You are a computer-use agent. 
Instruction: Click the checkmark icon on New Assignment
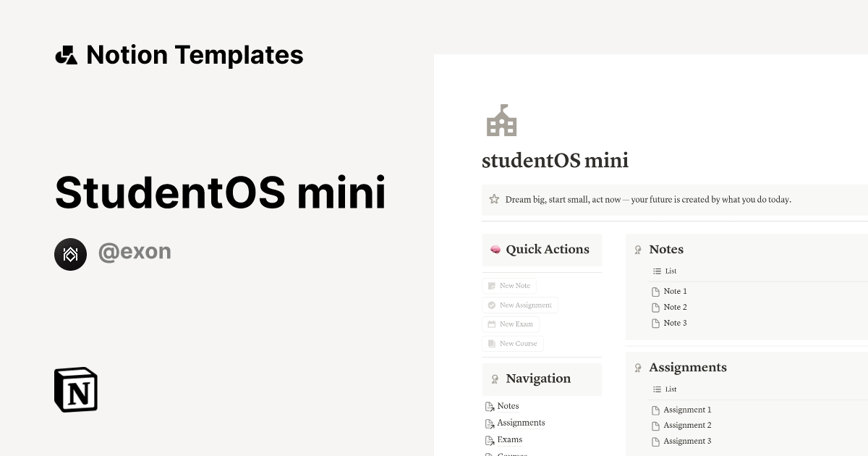pyautogui.click(x=491, y=305)
